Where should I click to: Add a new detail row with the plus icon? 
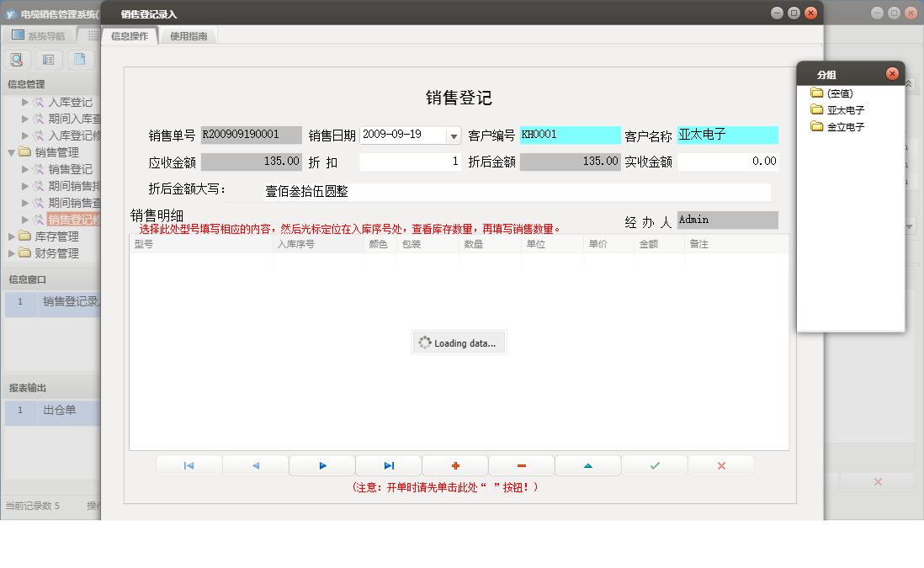click(454, 465)
